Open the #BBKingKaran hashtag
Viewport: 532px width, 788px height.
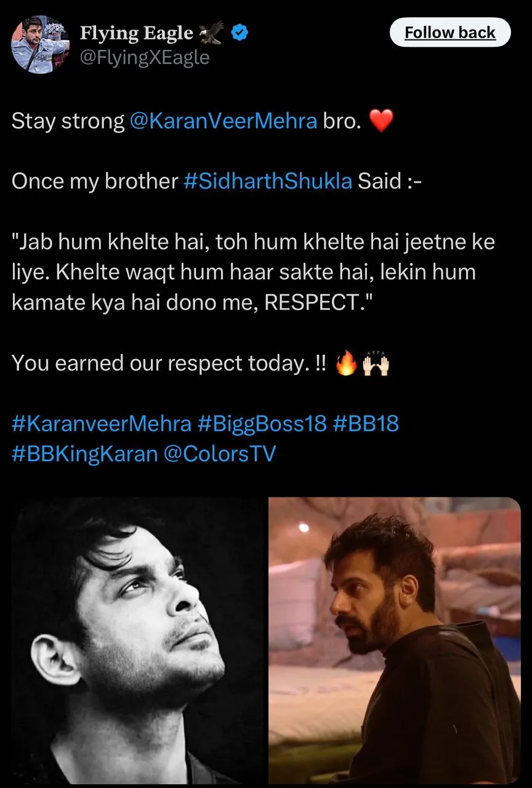click(x=84, y=454)
